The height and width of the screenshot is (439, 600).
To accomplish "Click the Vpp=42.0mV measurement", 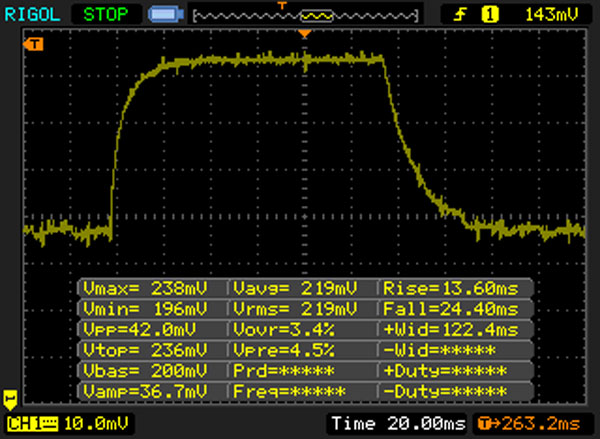I will point(152,329).
